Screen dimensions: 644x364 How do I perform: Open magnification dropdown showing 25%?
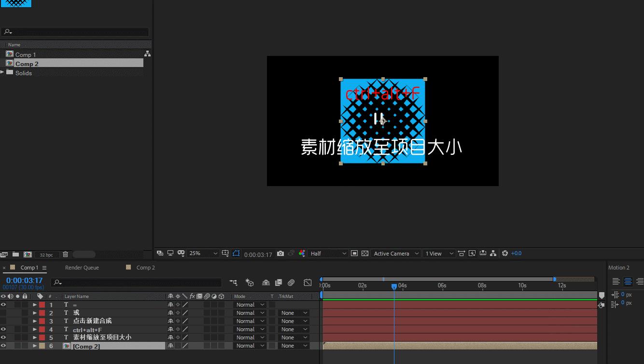tap(203, 253)
